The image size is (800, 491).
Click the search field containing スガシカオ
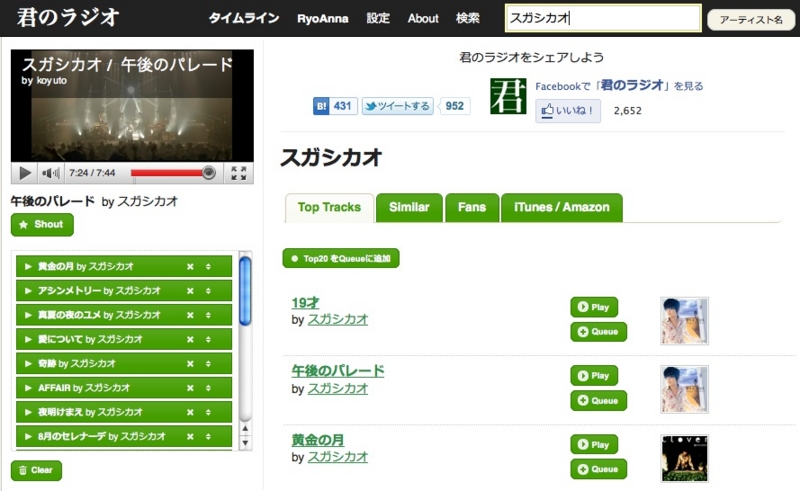[603, 18]
